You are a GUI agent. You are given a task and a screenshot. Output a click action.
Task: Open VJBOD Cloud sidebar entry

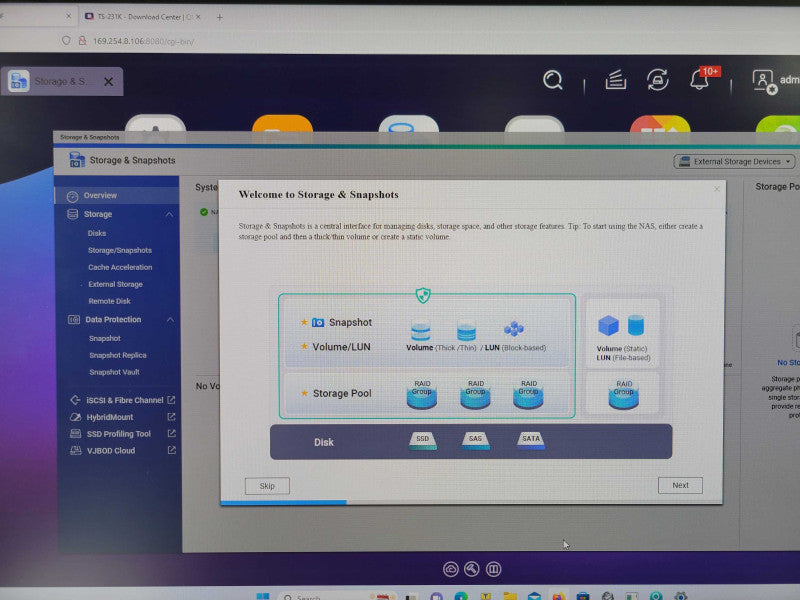[111, 451]
